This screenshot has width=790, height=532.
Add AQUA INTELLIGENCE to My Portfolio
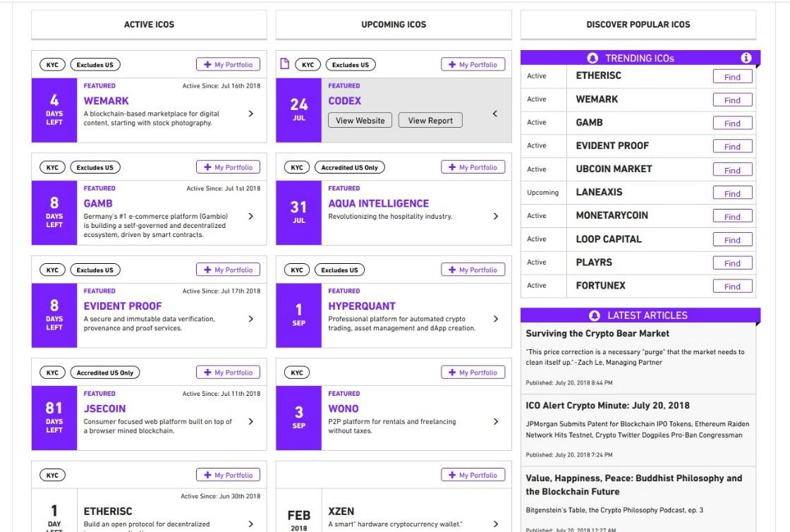click(473, 167)
